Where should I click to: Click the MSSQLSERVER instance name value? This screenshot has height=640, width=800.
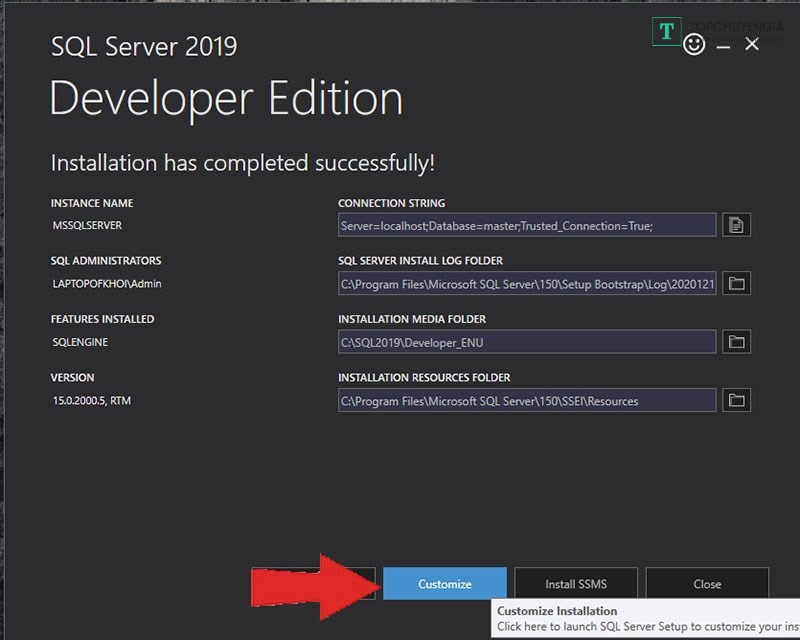[x=87, y=226]
